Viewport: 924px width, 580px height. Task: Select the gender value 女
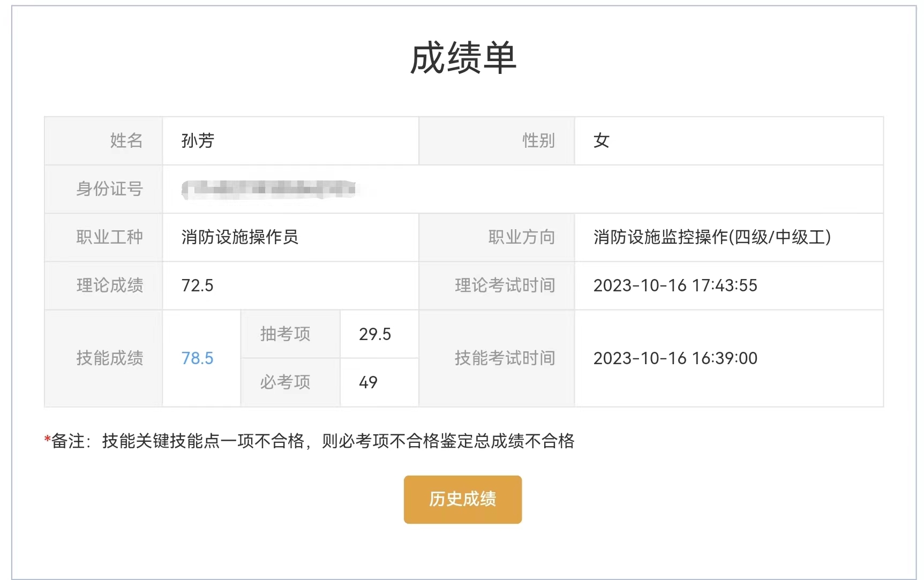tap(601, 141)
